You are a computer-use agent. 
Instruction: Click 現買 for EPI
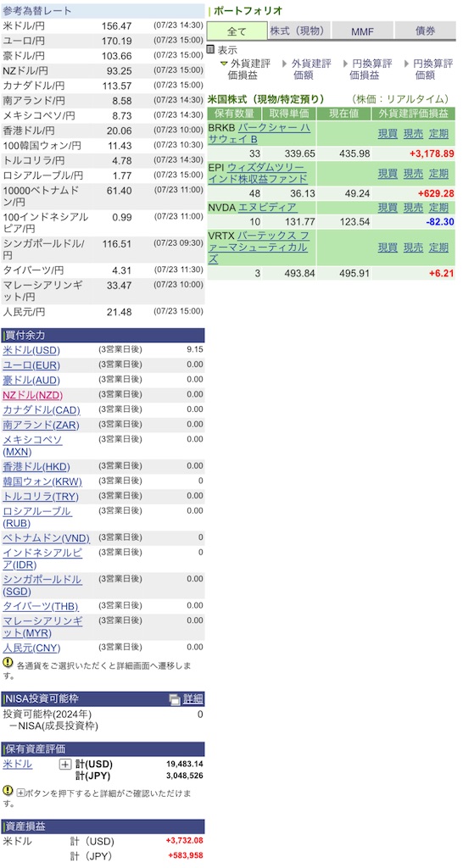pyautogui.click(x=388, y=173)
